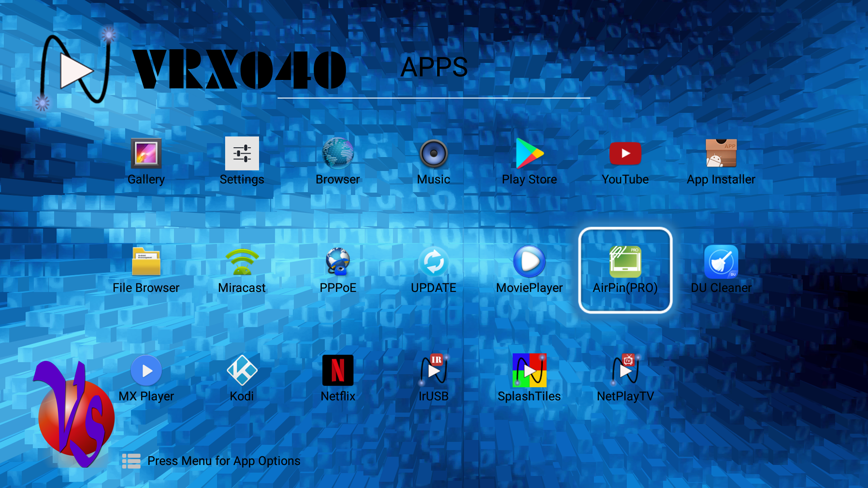Click the Press Menu for App Options icon
Screen dimensions: 868x488
coord(131,461)
